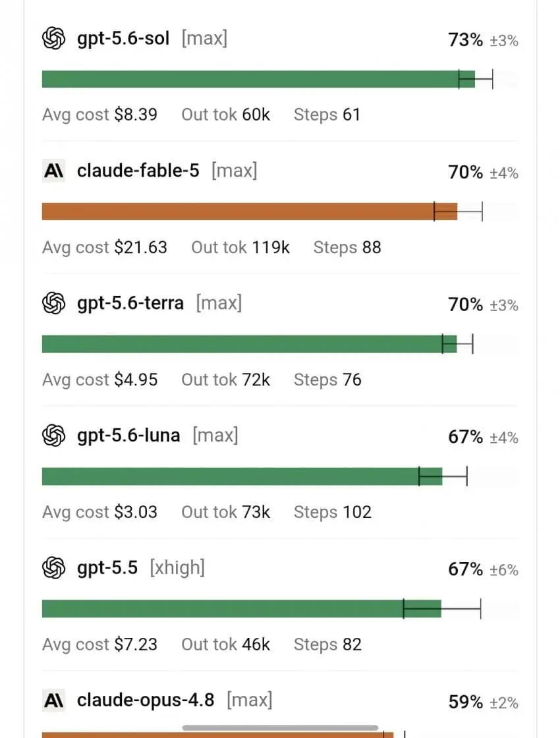Click the green score bar for gpt-5.6-sol
560x738 pixels.
[258, 79]
